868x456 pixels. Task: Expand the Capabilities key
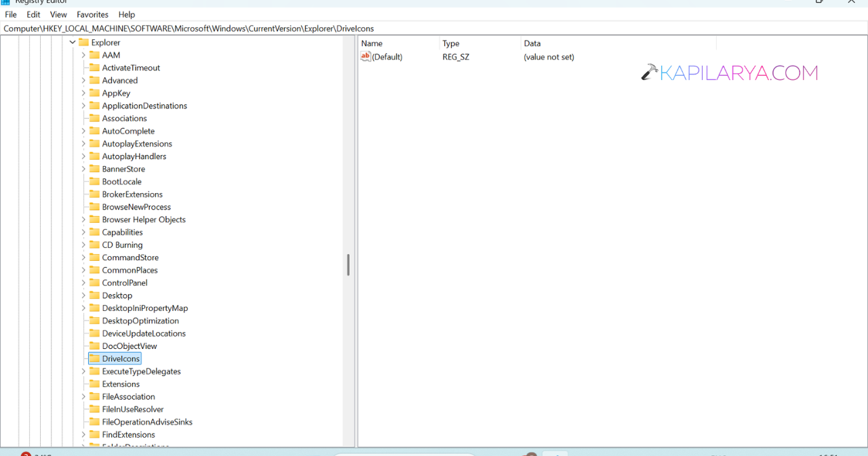point(83,232)
